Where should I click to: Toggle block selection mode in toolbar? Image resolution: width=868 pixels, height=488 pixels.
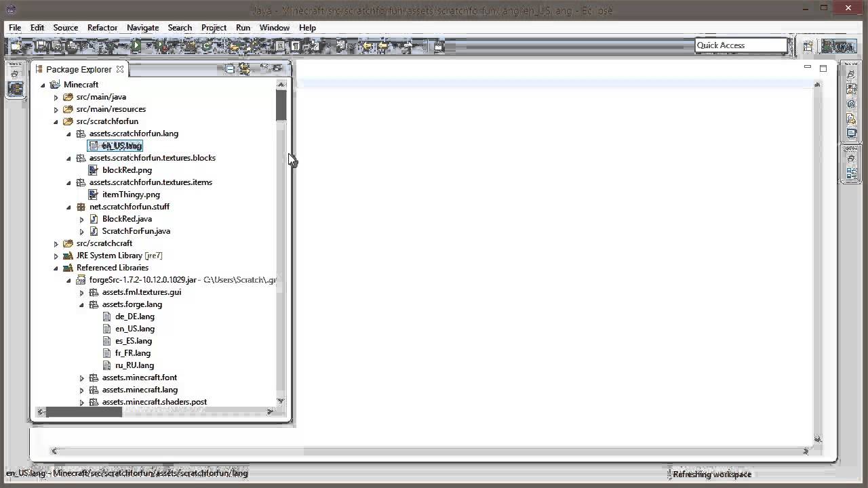click(279, 46)
